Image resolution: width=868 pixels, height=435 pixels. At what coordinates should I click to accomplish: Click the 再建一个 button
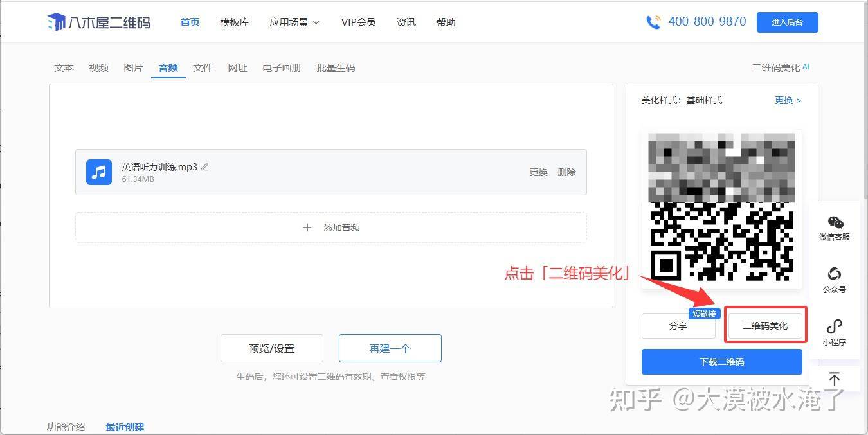coord(390,348)
